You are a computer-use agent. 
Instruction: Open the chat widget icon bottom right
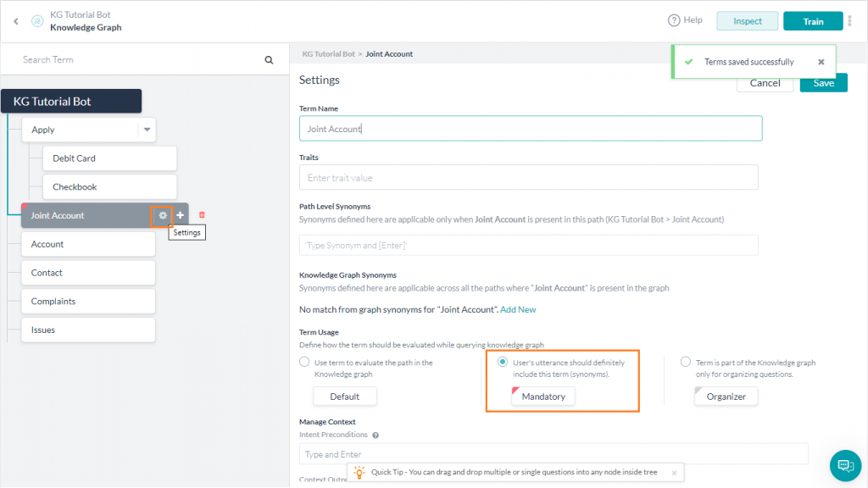click(845, 465)
